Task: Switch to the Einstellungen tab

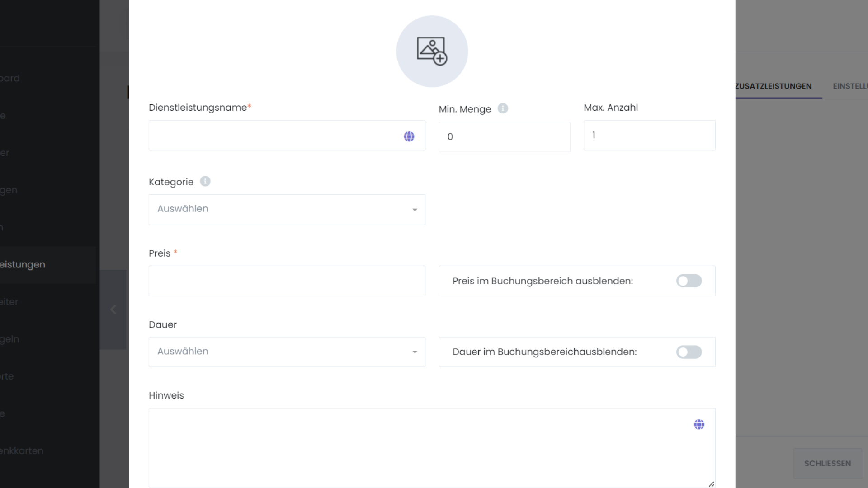Action: 850,86
